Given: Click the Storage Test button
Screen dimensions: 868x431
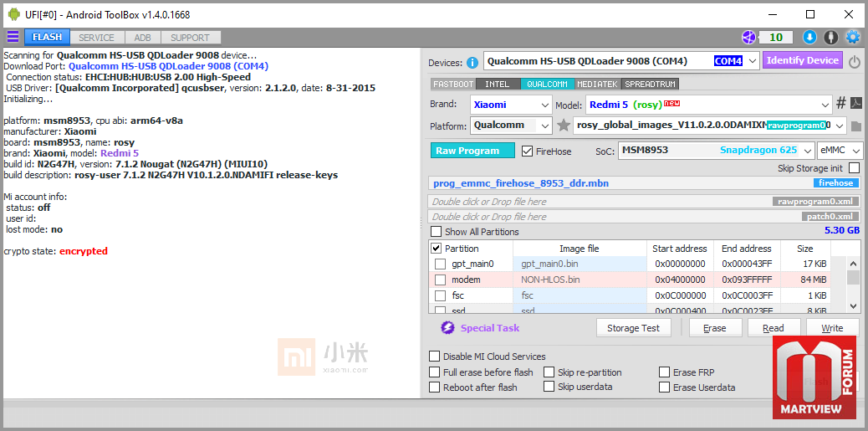Looking at the screenshot, I should point(634,328).
